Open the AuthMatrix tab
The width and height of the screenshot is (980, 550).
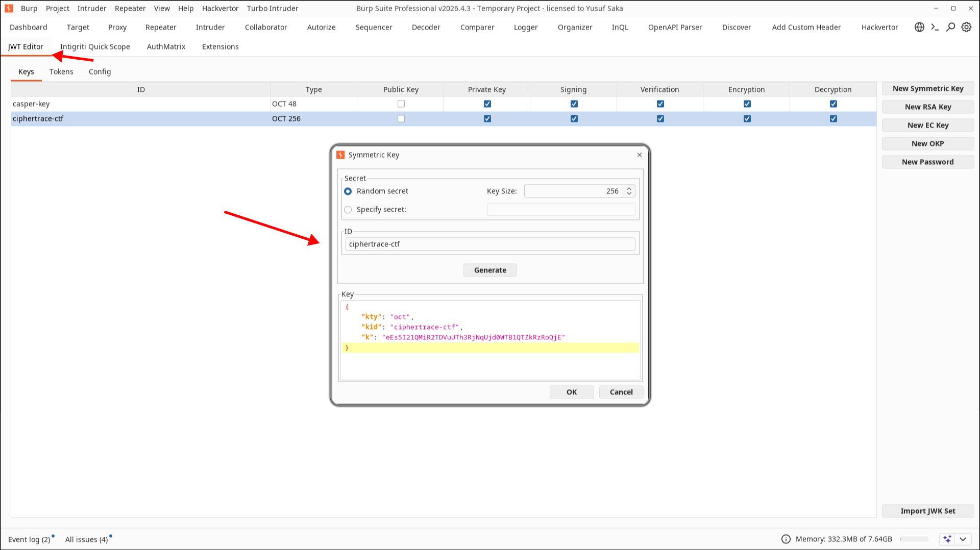[166, 46]
